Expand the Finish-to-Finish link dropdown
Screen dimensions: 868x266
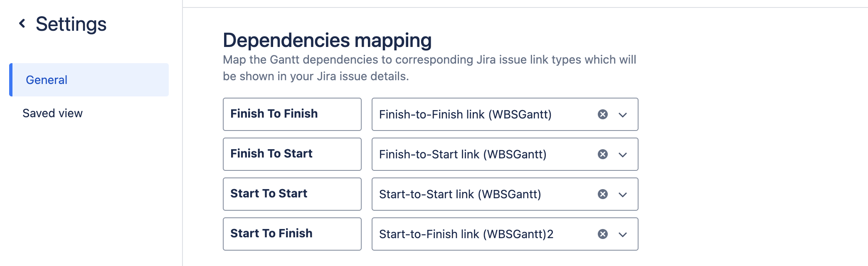622,115
